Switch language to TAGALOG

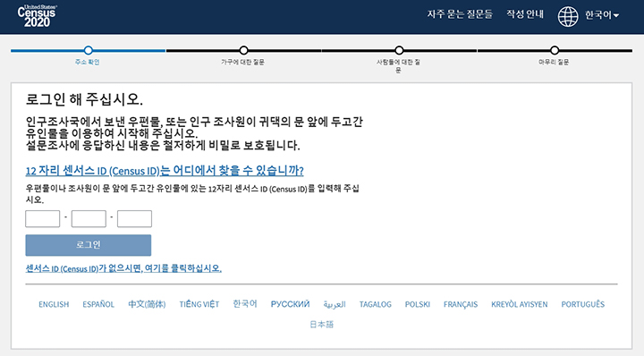click(x=376, y=305)
